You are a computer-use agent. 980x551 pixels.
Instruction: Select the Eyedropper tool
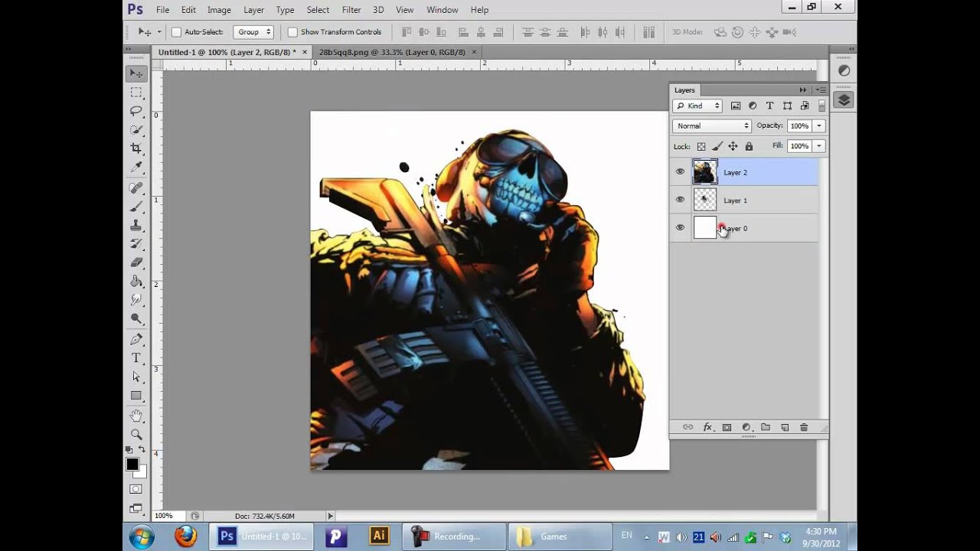(x=136, y=167)
